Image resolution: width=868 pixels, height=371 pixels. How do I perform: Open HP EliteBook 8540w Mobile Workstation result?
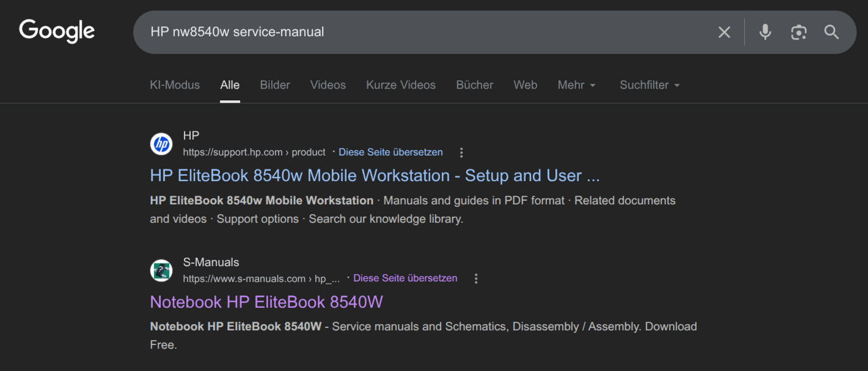click(x=374, y=175)
